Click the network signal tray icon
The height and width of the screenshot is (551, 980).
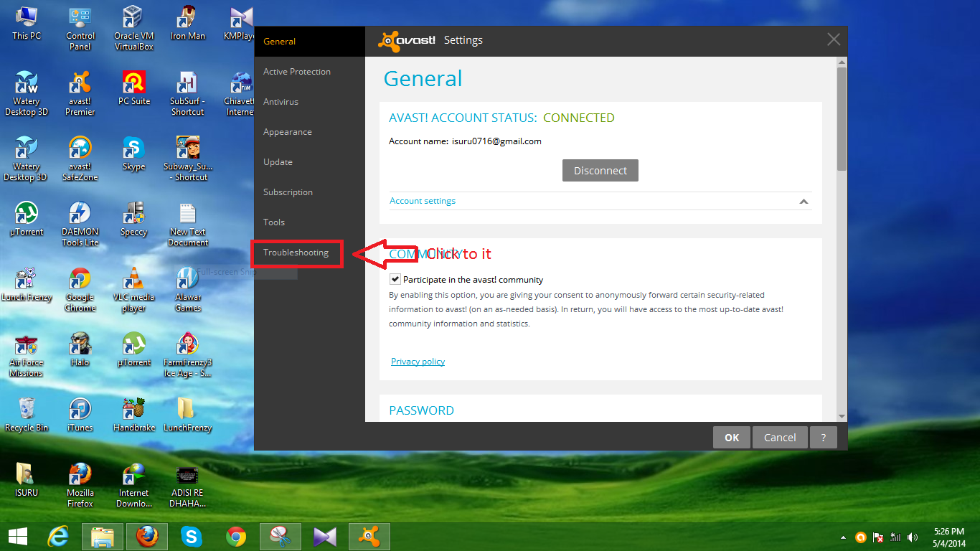point(895,537)
